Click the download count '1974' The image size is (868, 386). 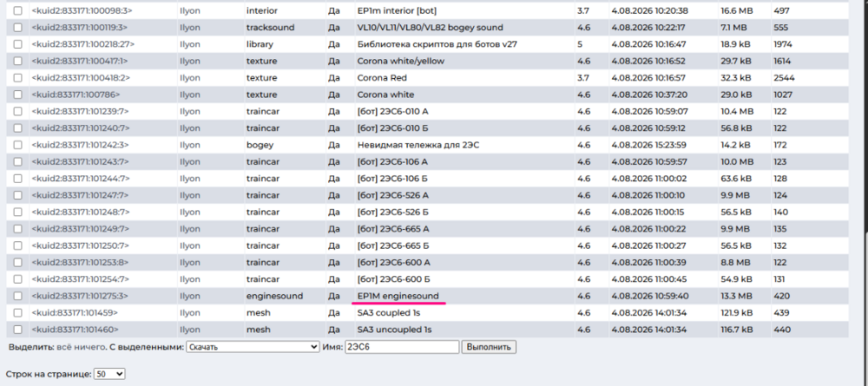pyautogui.click(x=783, y=44)
